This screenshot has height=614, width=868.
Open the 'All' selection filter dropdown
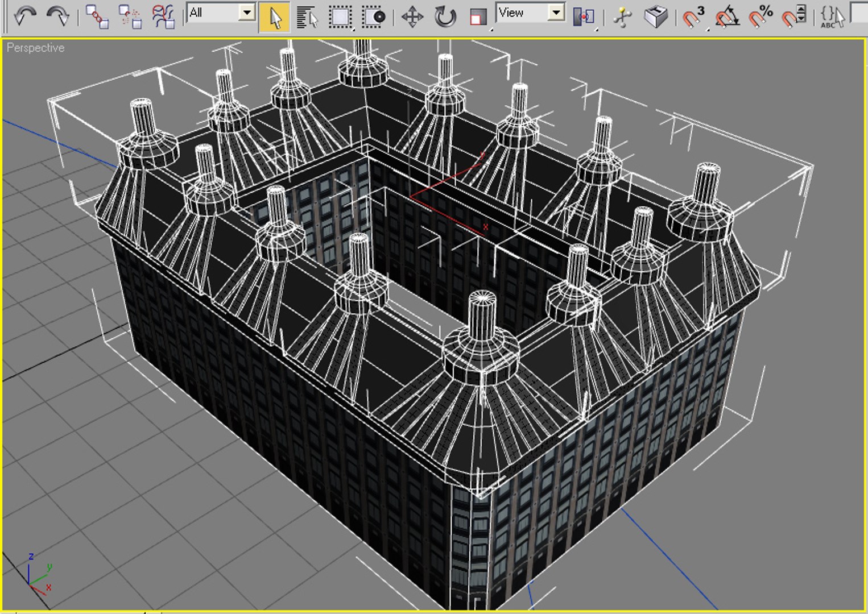click(x=221, y=13)
